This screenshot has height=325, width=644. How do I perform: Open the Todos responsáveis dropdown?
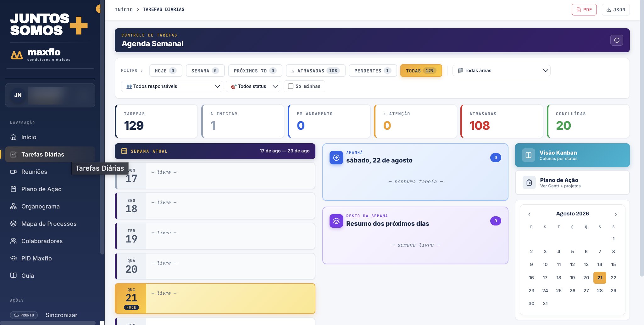tap(172, 86)
